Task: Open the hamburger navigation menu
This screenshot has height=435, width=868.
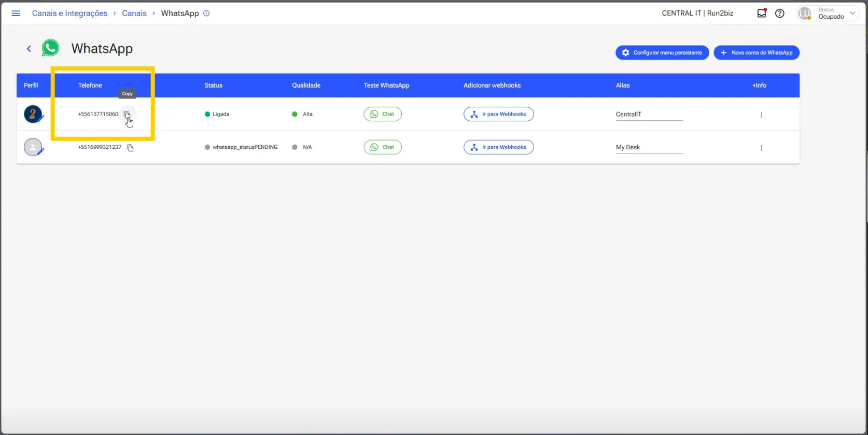Action: click(x=16, y=13)
